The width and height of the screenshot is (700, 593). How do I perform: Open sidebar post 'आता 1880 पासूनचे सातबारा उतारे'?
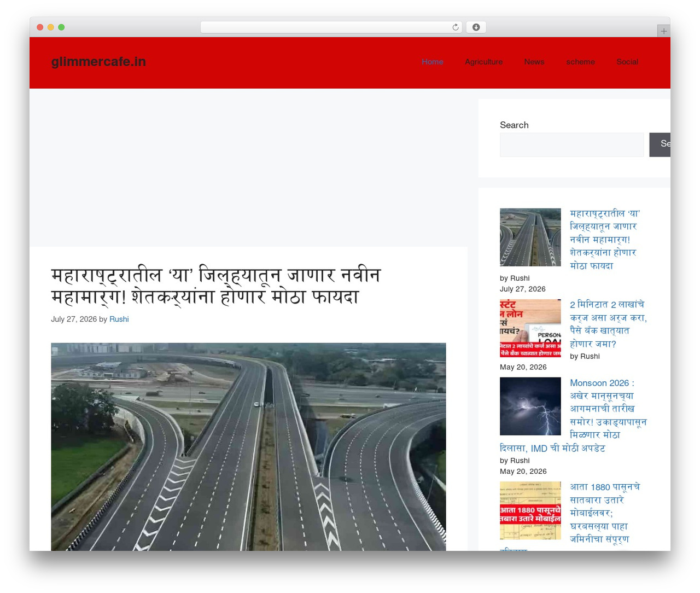coord(605,513)
